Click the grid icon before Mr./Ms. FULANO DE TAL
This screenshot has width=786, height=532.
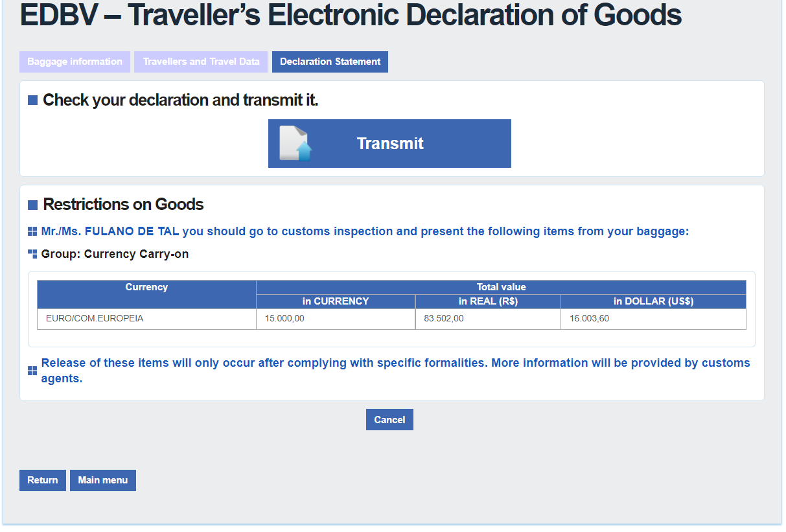pos(32,232)
